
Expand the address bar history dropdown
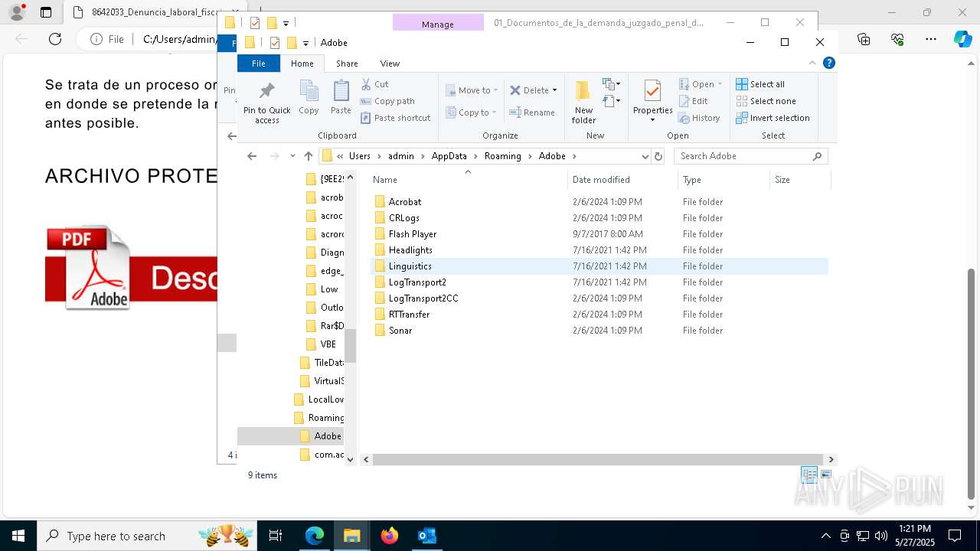click(645, 156)
